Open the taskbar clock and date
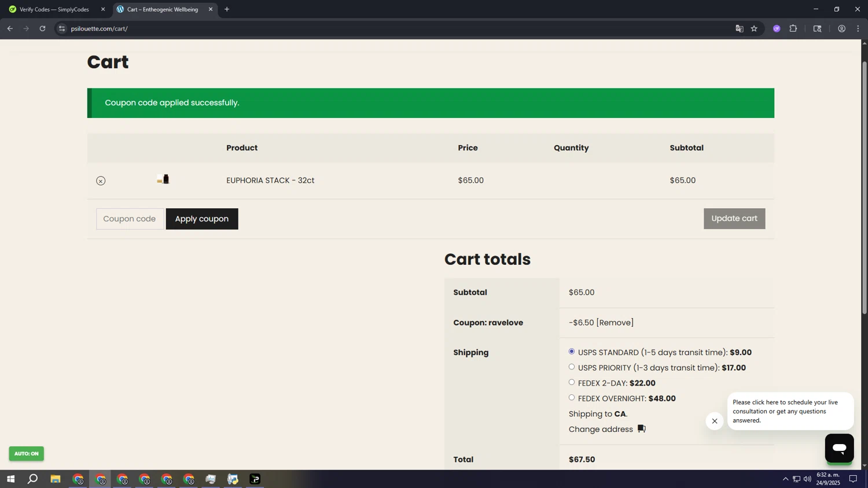This screenshot has width=868, height=488. (x=828, y=479)
